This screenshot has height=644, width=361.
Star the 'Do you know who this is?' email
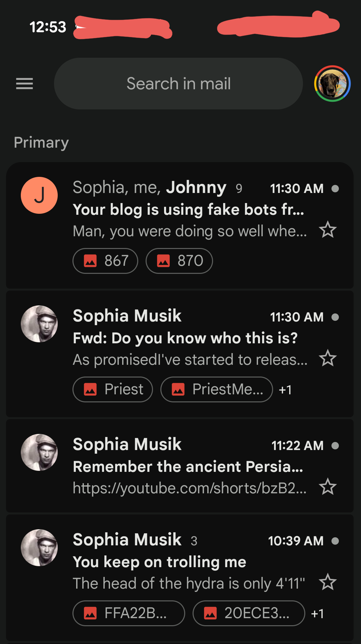(327, 358)
